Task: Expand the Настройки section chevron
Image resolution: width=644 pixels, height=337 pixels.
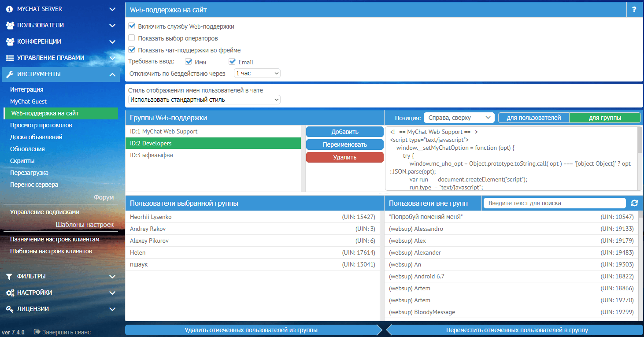Action: coord(112,293)
